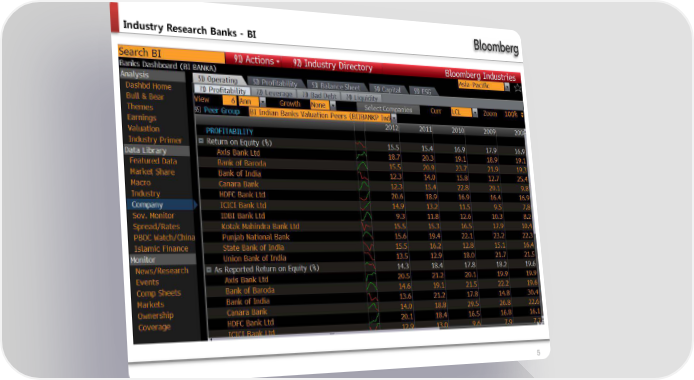The height and width of the screenshot is (380, 694).
Task: Adjust the Zoom 100% stepper
Action: point(521,115)
